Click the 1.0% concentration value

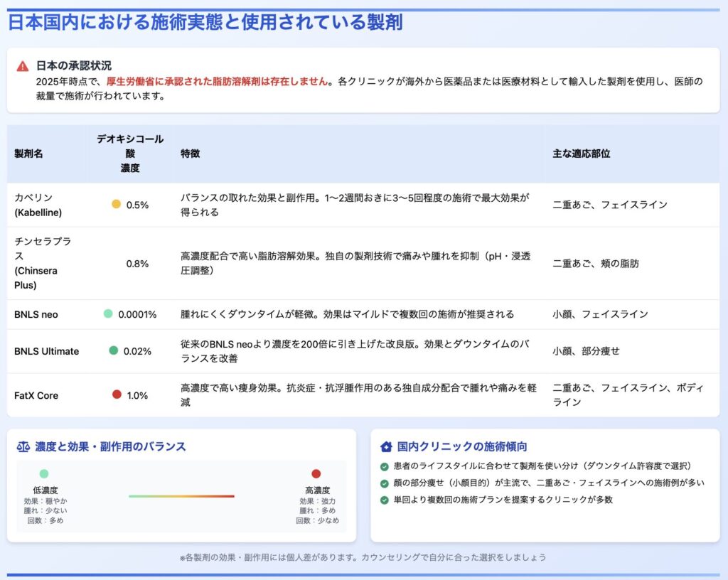tap(137, 395)
